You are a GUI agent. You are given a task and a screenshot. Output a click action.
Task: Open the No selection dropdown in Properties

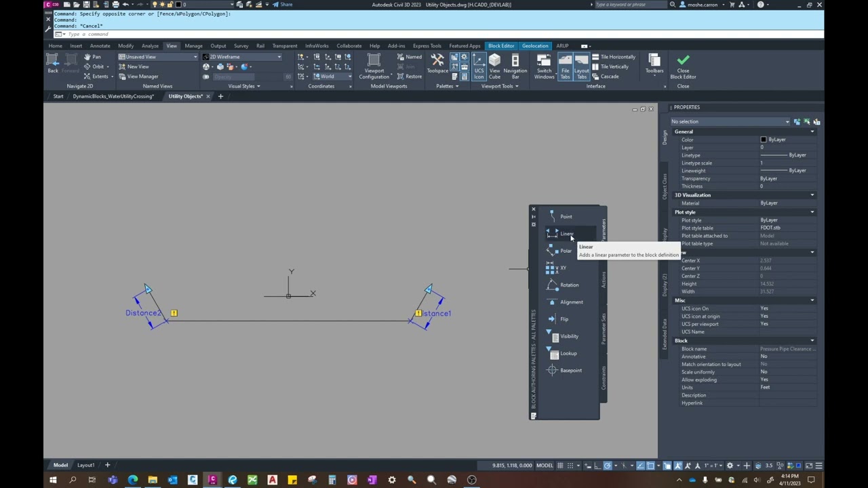(730, 121)
